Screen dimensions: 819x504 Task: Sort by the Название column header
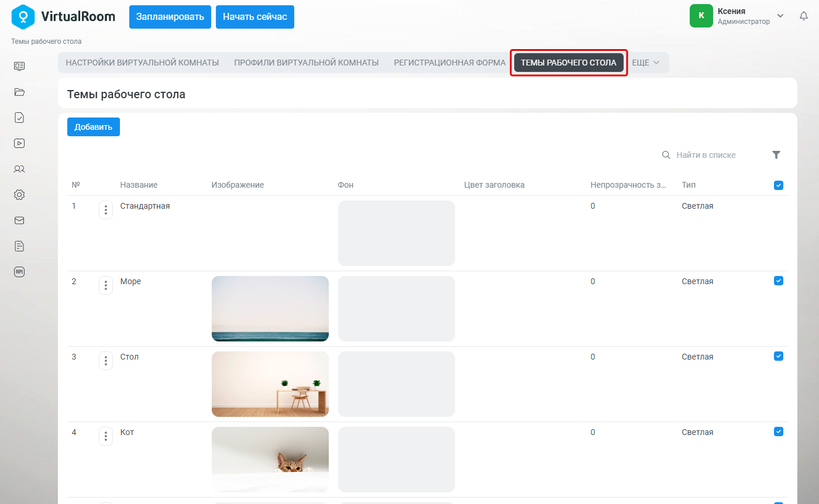[x=139, y=185]
